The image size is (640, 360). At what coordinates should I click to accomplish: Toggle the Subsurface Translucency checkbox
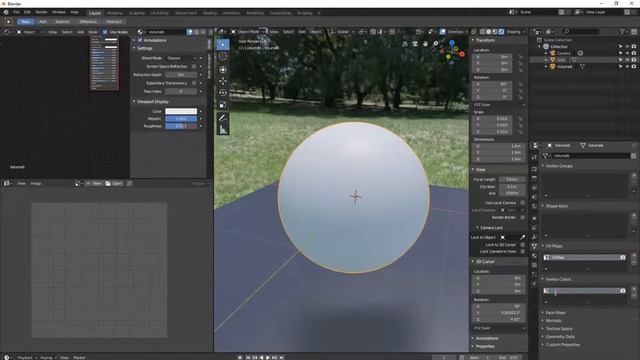[x=194, y=83]
